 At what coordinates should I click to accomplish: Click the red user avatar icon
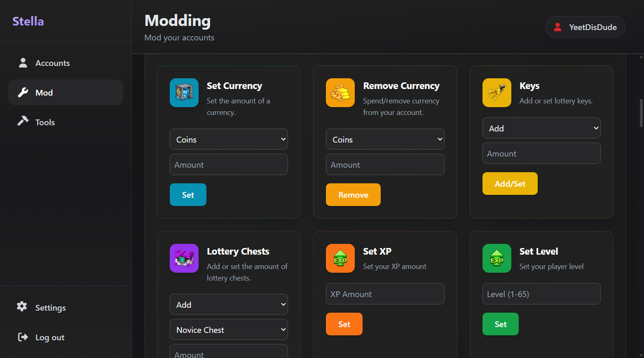pos(557,27)
